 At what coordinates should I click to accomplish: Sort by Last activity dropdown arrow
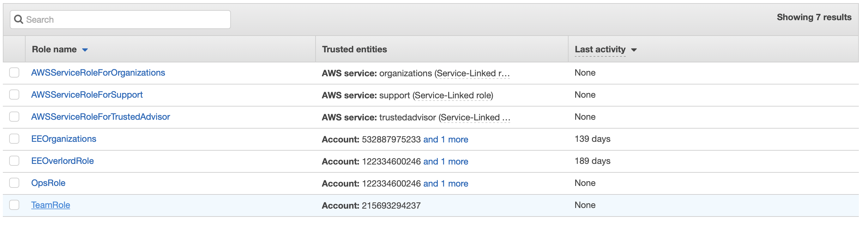coord(634,50)
